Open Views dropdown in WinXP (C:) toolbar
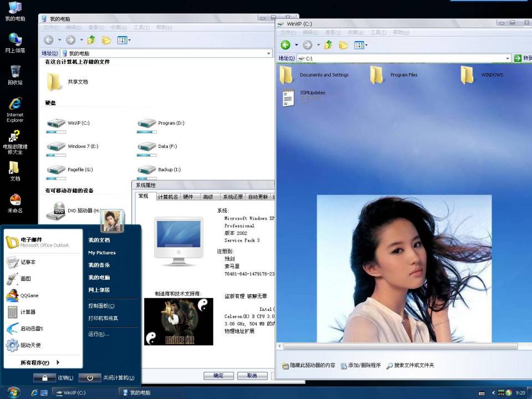532x399 pixels. pyautogui.click(x=366, y=45)
